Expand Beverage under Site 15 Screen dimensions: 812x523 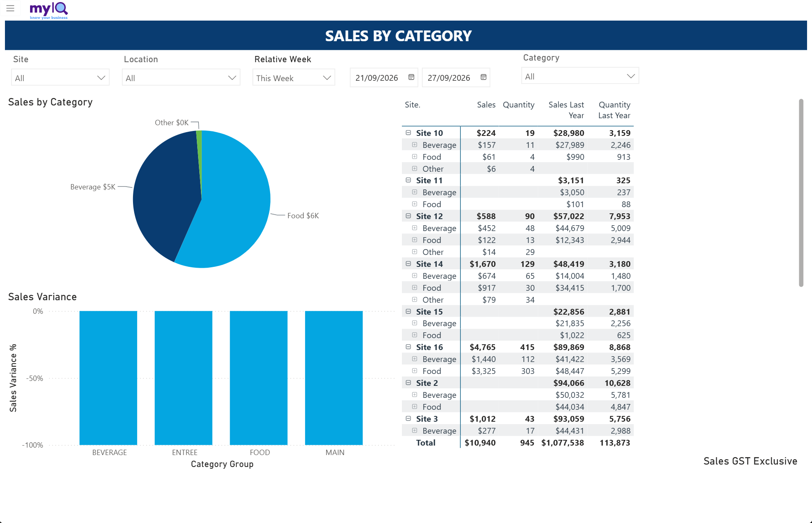415,323
